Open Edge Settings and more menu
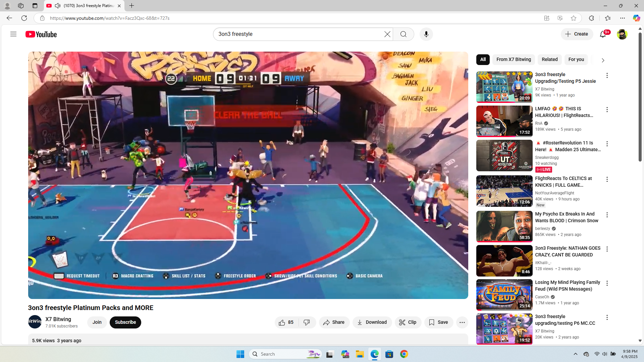Image resolution: width=644 pixels, height=362 pixels. (623, 18)
